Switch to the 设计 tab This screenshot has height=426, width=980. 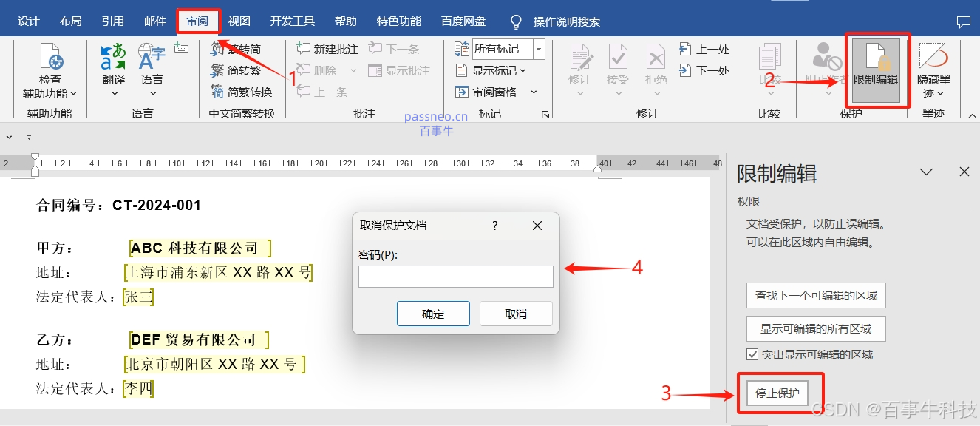29,21
